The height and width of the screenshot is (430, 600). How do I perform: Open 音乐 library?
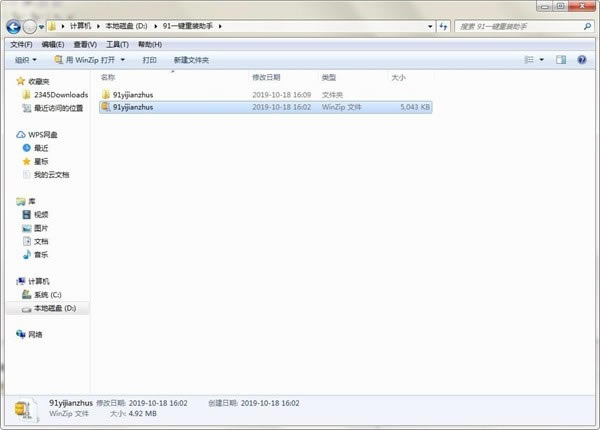(41, 255)
